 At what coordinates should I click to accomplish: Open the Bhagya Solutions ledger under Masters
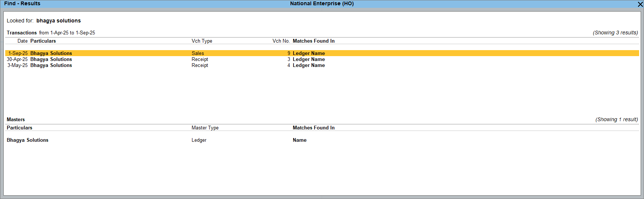(27, 140)
